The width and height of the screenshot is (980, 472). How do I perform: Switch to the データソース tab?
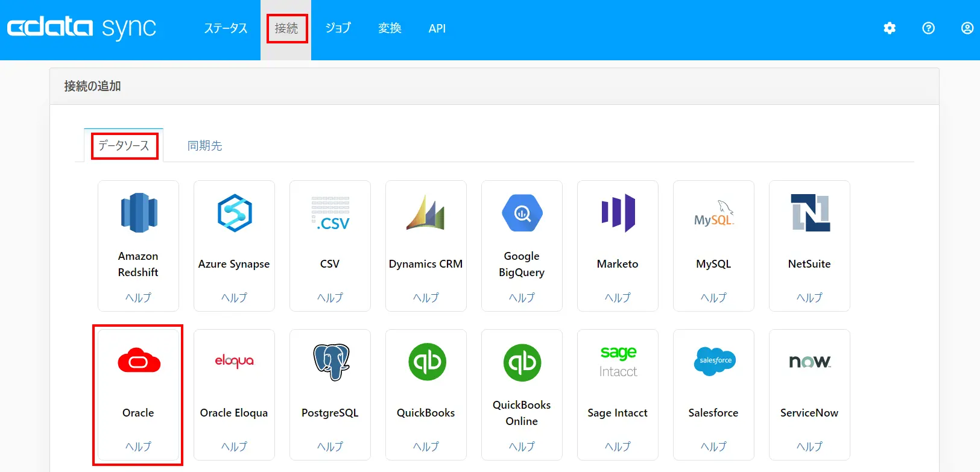(x=124, y=145)
